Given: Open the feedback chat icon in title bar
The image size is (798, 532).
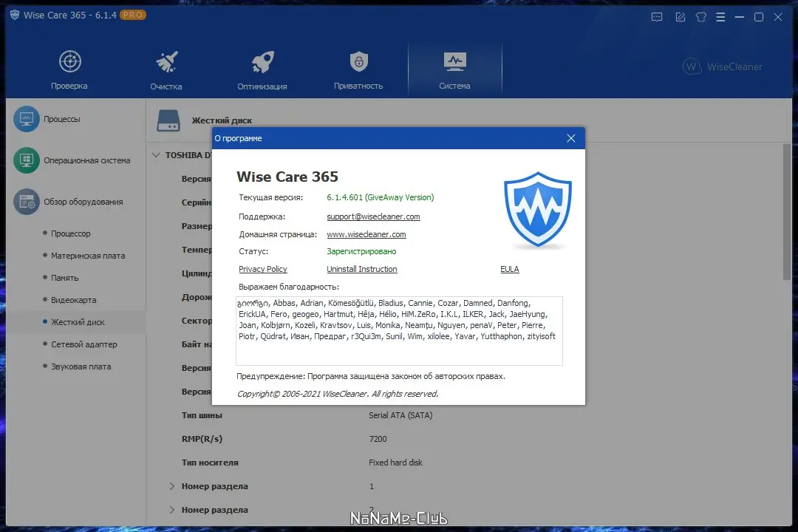Looking at the screenshot, I should click(657, 17).
